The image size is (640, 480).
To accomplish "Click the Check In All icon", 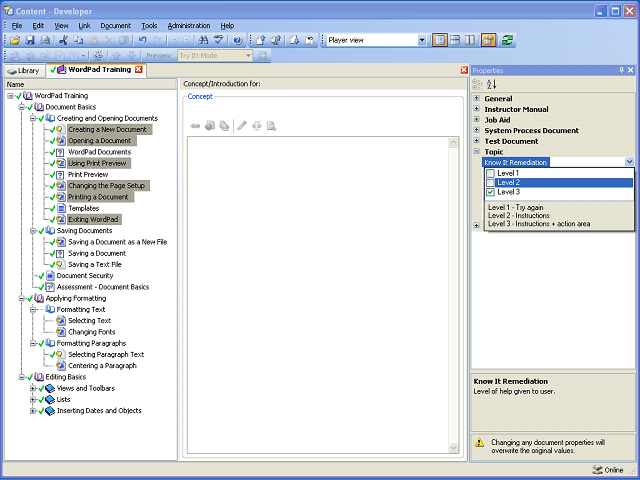I will [x=276, y=40].
